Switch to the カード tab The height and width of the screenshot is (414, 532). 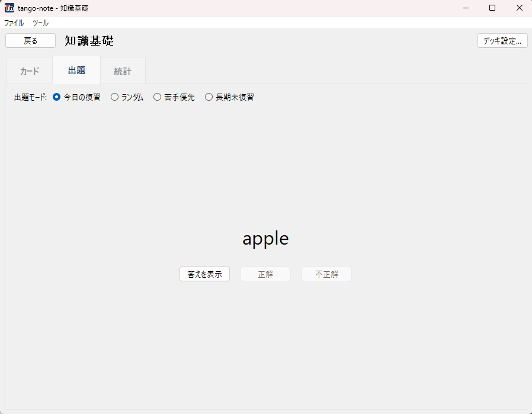(x=30, y=71)
